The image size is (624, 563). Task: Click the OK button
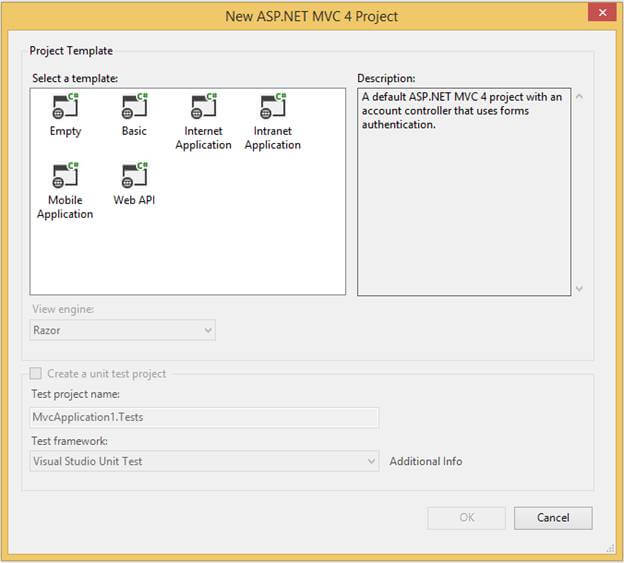click(466, 518)
